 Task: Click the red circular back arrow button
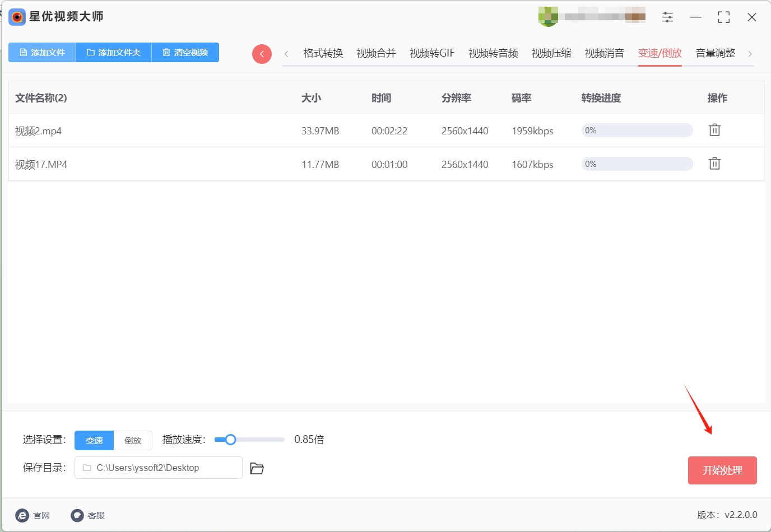(262, 54)
